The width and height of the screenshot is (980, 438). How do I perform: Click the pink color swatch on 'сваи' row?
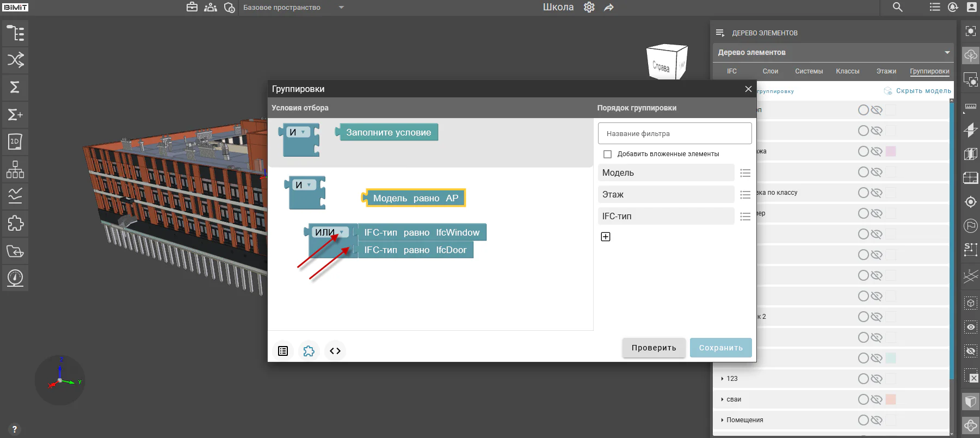(x=891, y=399)
